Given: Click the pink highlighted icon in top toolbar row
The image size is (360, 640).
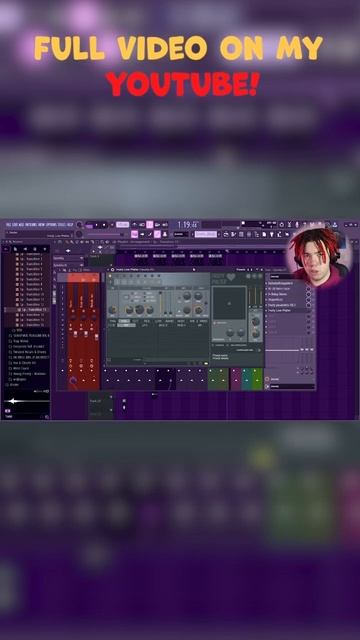Looking at the screenshot, I should 150,224.
